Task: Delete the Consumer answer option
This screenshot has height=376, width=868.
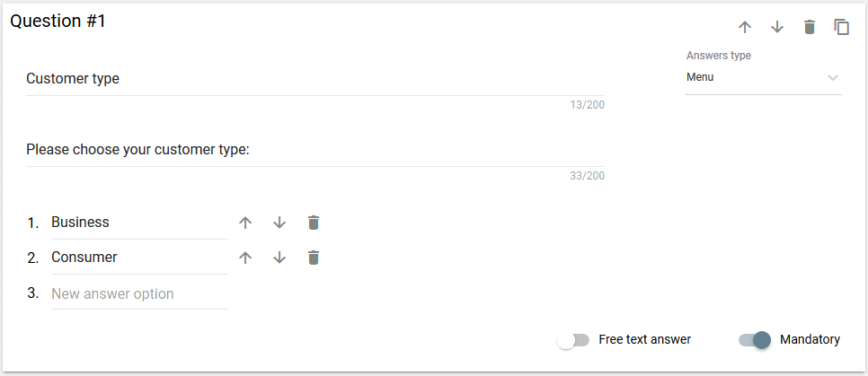Action: pyautogui.click(x=314, y=258)
